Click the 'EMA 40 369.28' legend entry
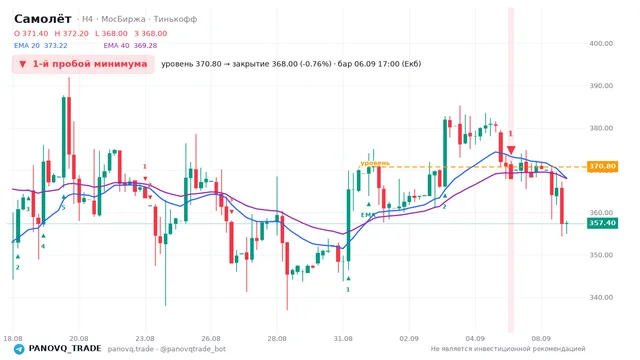Image resolution: width=640 pixels, height=360 pixels. point(130,46)
